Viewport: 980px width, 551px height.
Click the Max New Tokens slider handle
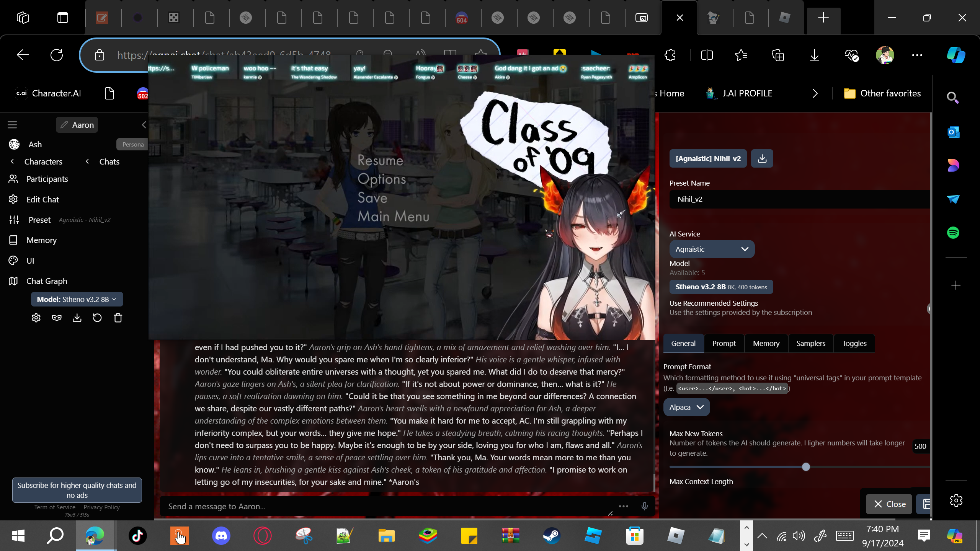tap(806, 467)
